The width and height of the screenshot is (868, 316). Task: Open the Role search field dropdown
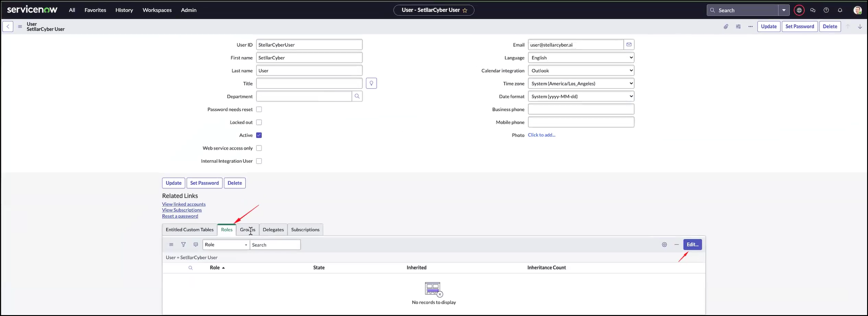pos(226,245)
